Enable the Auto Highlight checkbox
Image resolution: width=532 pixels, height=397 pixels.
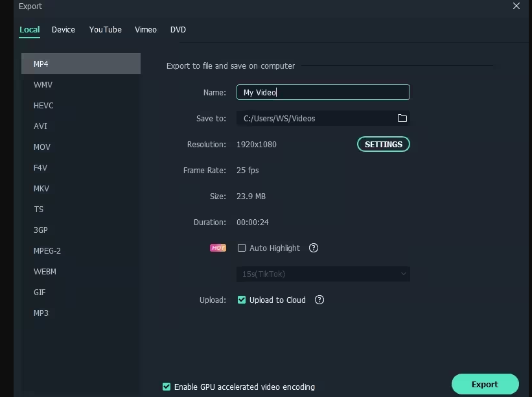point(242,248)
